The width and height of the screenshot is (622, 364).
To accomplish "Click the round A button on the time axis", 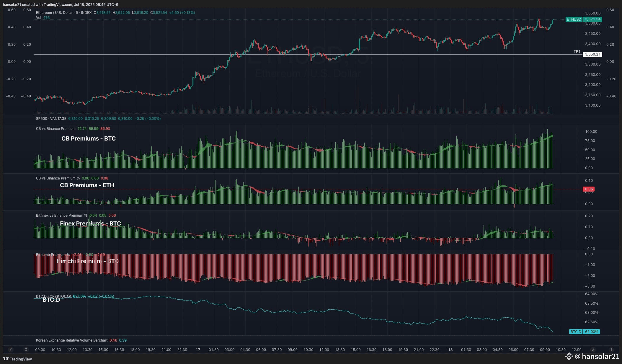I will tap(593, 350).
